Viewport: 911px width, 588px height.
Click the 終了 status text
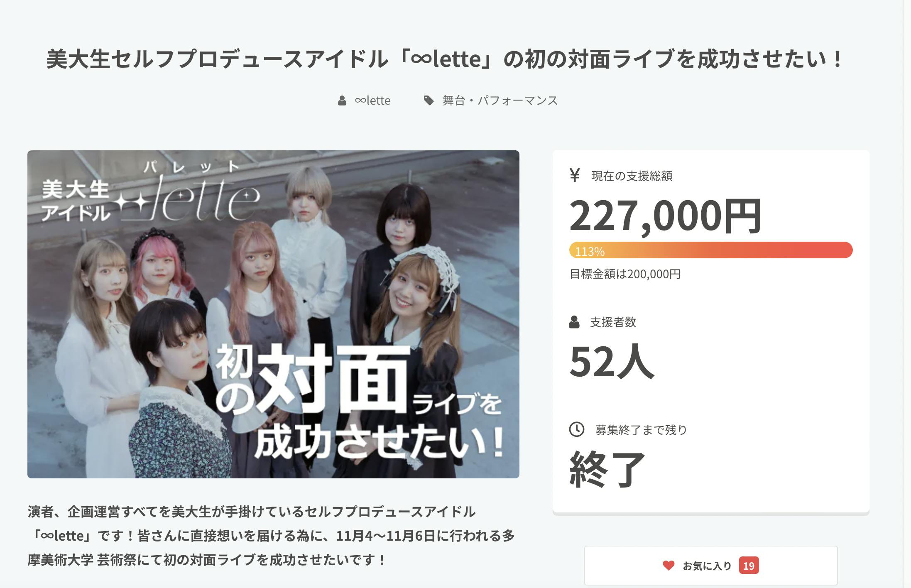point(607,469)
